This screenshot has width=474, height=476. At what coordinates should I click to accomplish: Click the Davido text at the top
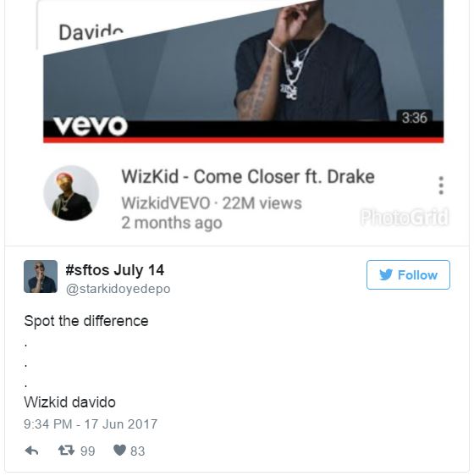(x=91, y=32)
